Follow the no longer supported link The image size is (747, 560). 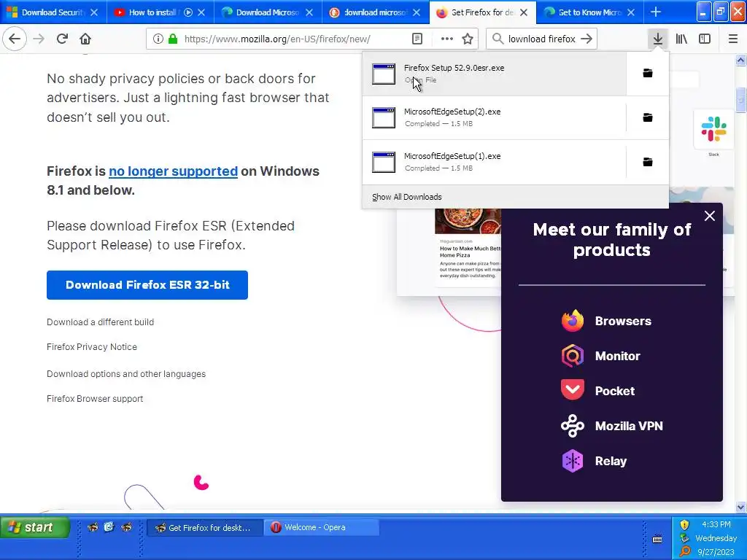tap(173, 171)
